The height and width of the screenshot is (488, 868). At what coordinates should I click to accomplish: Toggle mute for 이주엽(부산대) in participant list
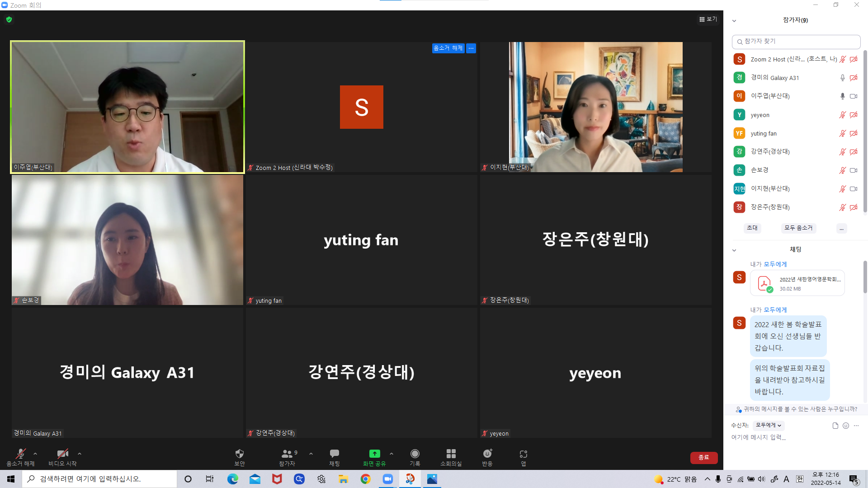coord(842,96)
